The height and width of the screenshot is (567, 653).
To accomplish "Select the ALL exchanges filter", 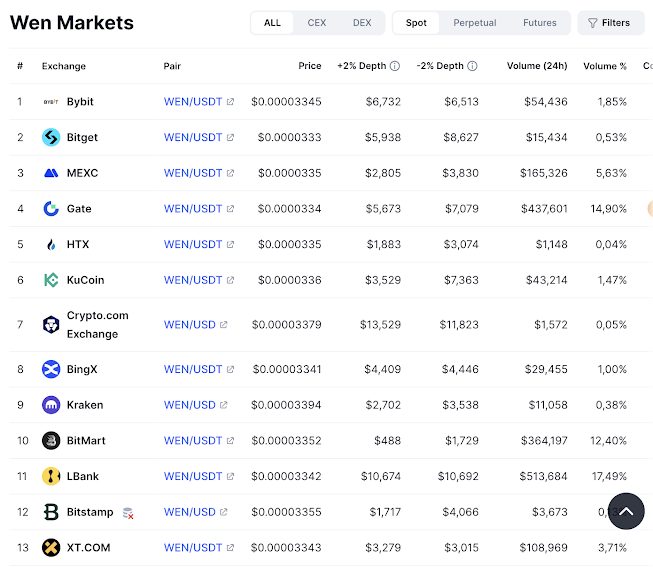I will click(x=272, y=23).
